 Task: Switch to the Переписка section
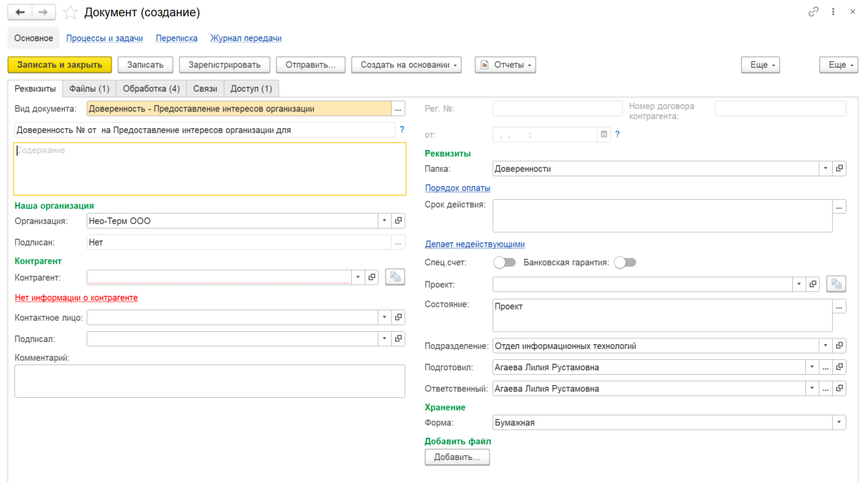(177, 39)
